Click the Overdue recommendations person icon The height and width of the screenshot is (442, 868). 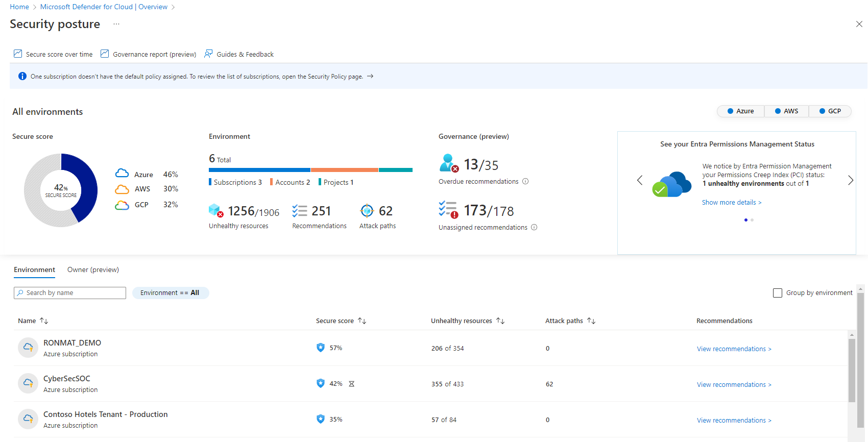point(449,163)
